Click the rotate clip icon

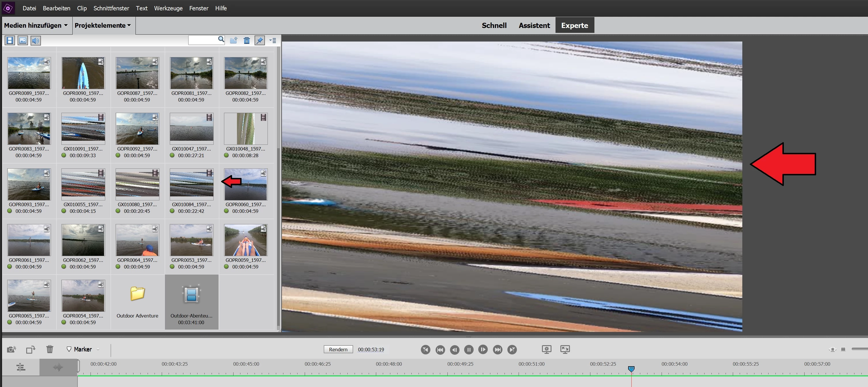pos(31,349)
